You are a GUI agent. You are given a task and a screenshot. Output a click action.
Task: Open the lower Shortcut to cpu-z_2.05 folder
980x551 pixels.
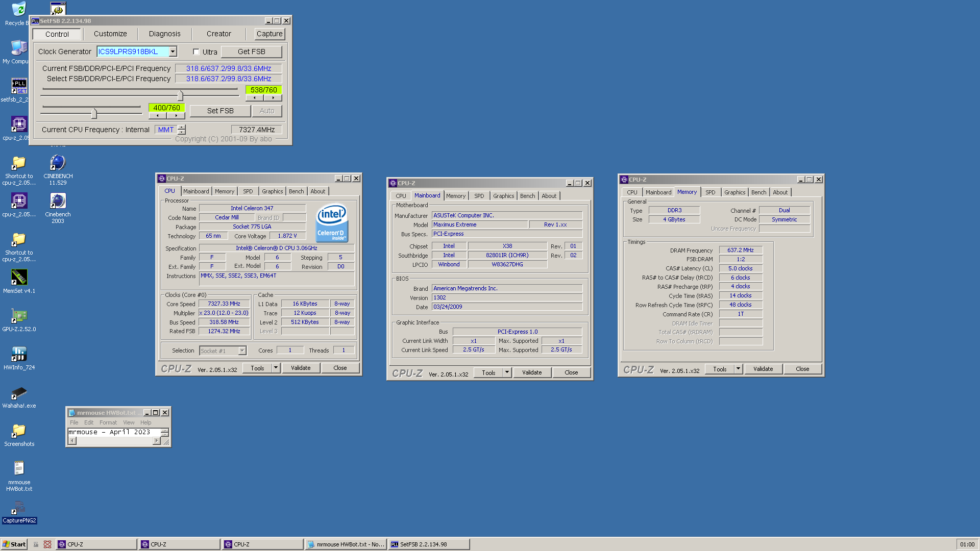pyautogui.click(x=19, y=239)
